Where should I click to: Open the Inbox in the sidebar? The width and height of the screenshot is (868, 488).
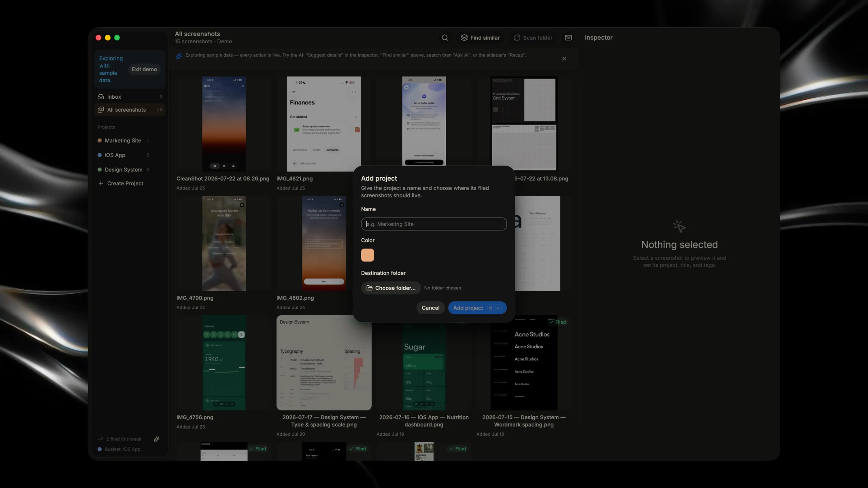pos(130,97)
